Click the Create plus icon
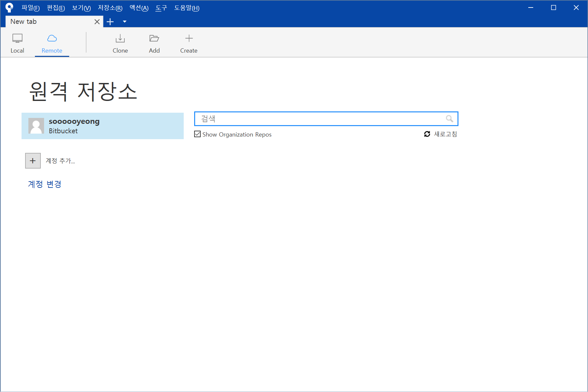 189,38
